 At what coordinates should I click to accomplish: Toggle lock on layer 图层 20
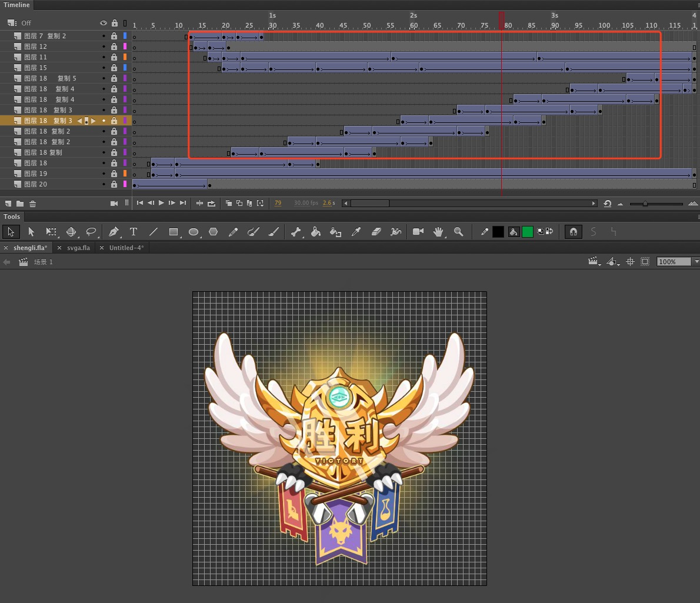[114, 184]
